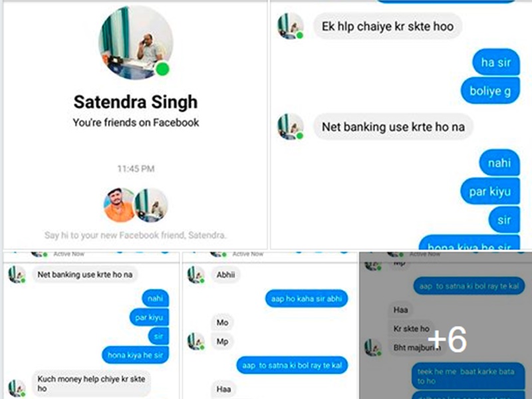
Task: Click the Satendra Singh name heading
Action: 136,102
